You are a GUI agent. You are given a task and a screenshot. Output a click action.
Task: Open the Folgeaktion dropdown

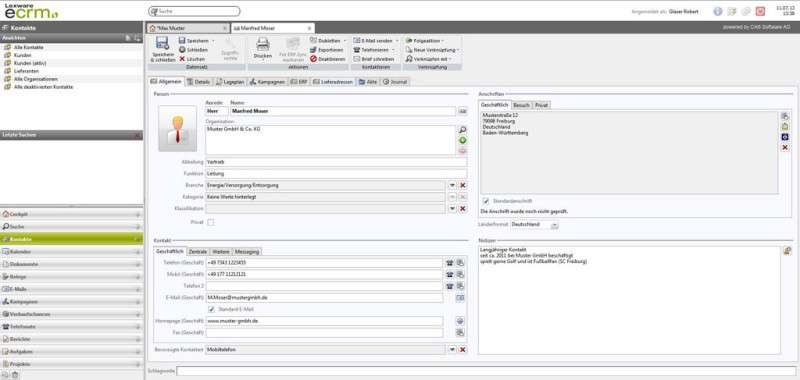pos(442,40)
